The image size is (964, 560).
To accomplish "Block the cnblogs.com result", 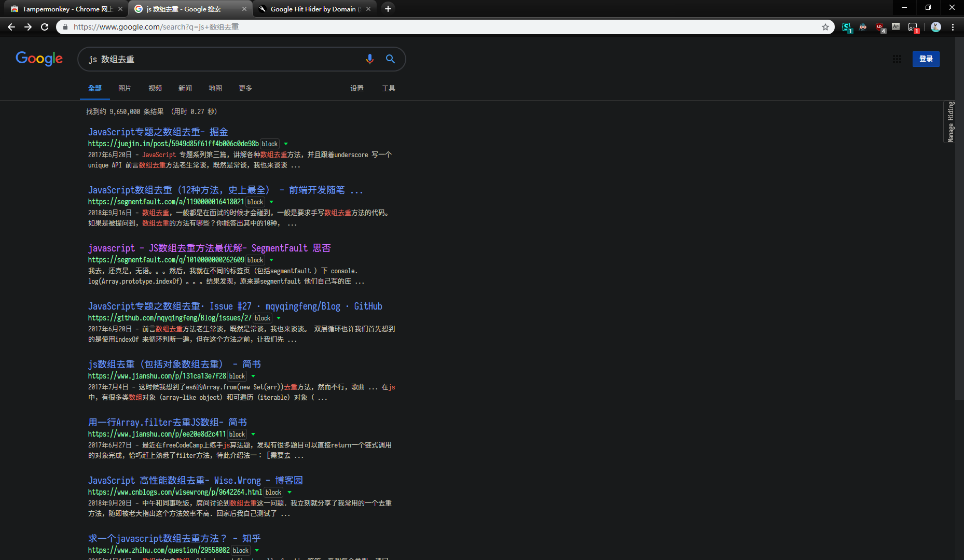I will (273, 493).
